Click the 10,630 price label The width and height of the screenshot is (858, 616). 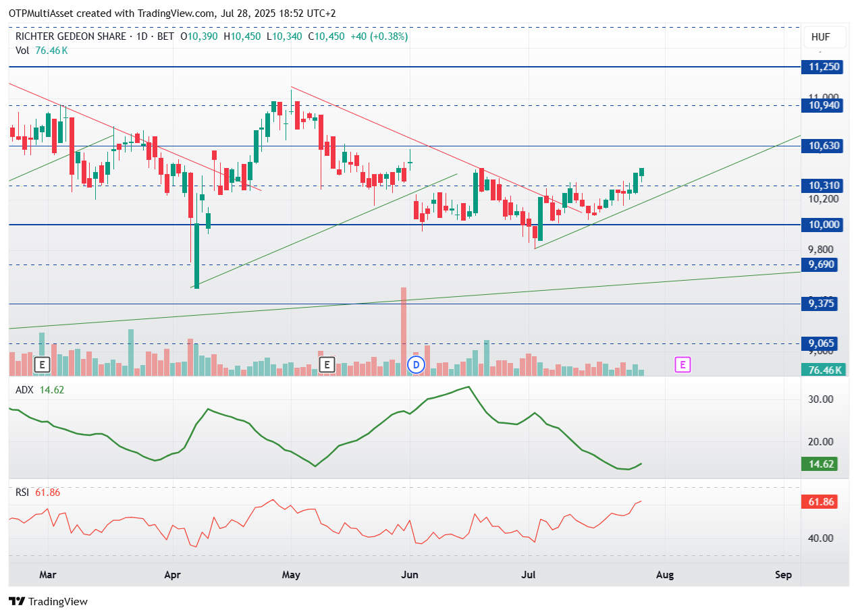pyautogui.click(x=822, y=146)
